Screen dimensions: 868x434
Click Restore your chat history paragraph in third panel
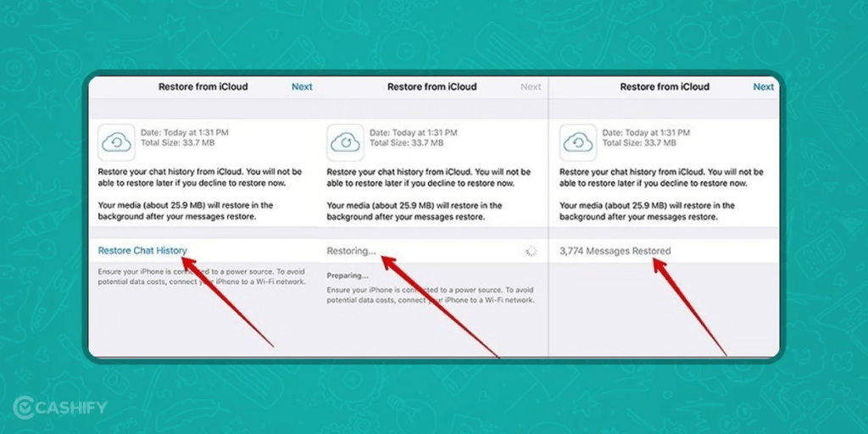pos(661,178)
